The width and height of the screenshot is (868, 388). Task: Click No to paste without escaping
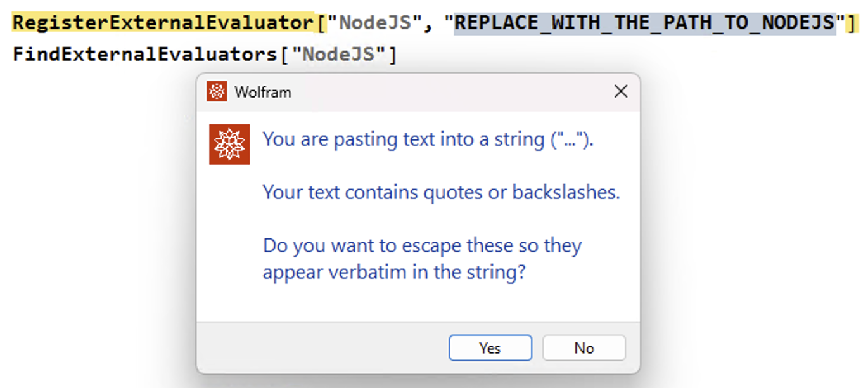584,348
